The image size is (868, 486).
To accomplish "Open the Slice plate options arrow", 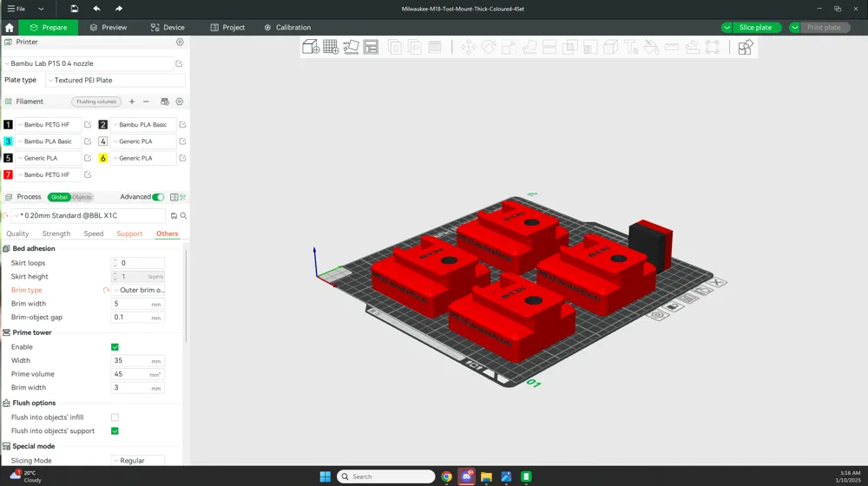I will 727,27.
